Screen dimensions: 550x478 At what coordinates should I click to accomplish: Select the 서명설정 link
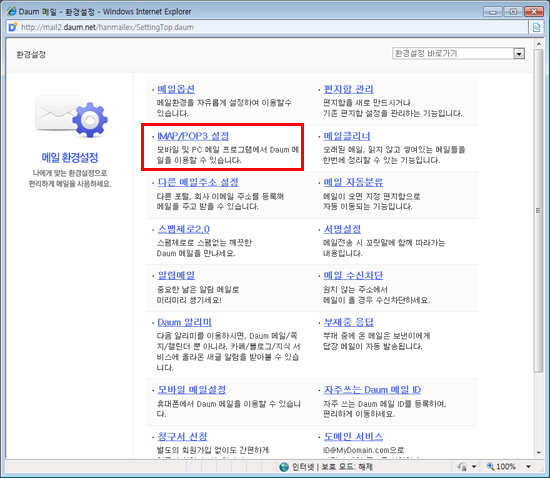coord(342,229)
